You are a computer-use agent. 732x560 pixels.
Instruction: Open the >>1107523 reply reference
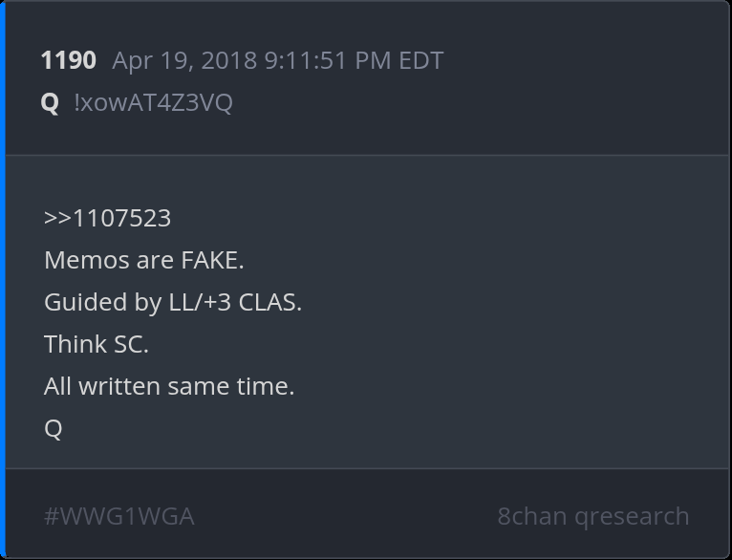click(x=107, y=218)
